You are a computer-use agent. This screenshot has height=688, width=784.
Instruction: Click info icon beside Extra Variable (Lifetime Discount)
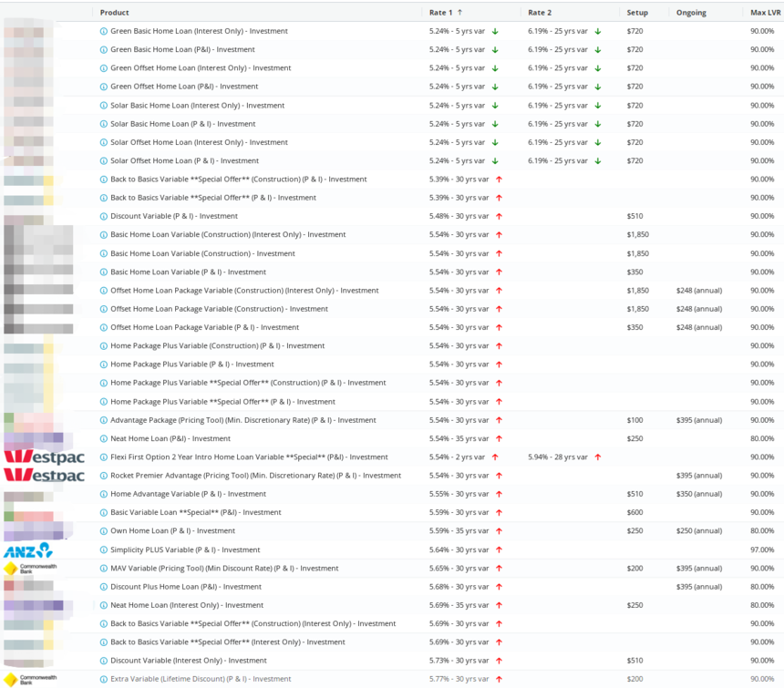point(104,680)
